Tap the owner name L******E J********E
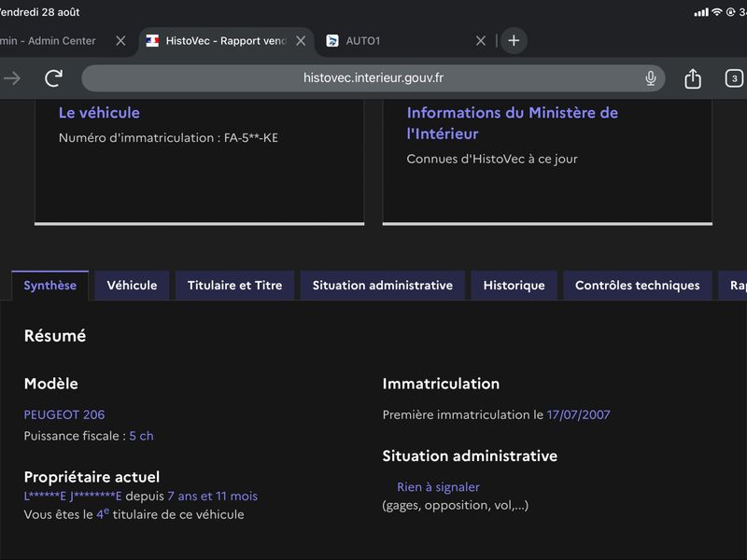 click(73, 497)
